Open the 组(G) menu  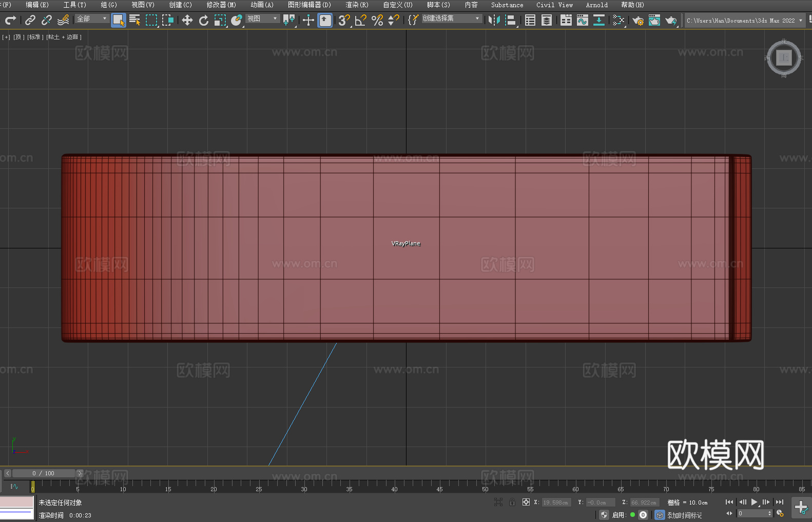[109, 5]
